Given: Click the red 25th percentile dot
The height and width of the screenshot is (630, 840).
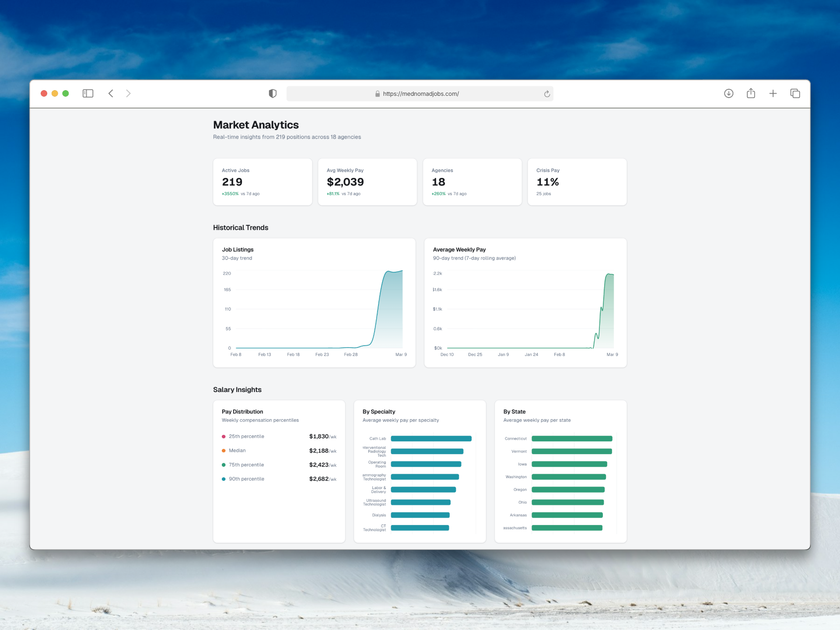Looking at the screenshot, I should click(x=224, y=437).
